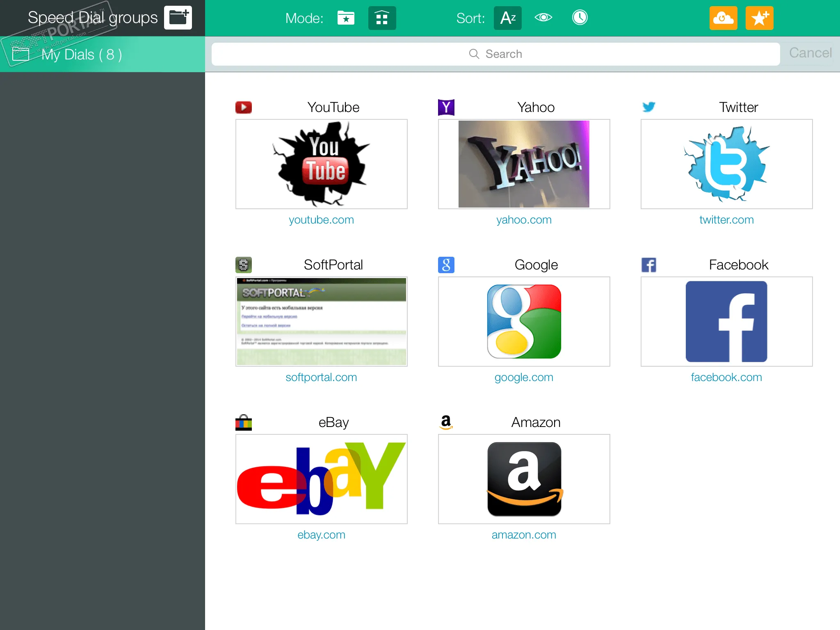The width and height of the screenshot is (840, 630).
Task: Click the Facebook favicon
Action: [x=649, y=265]
